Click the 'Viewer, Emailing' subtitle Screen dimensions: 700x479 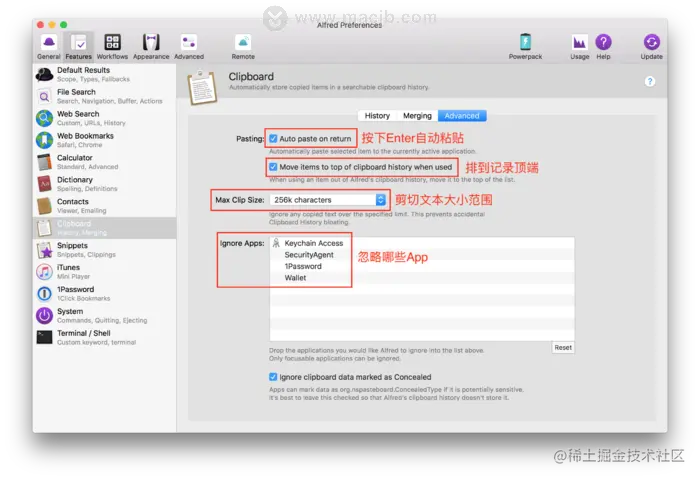click(82, 211)
